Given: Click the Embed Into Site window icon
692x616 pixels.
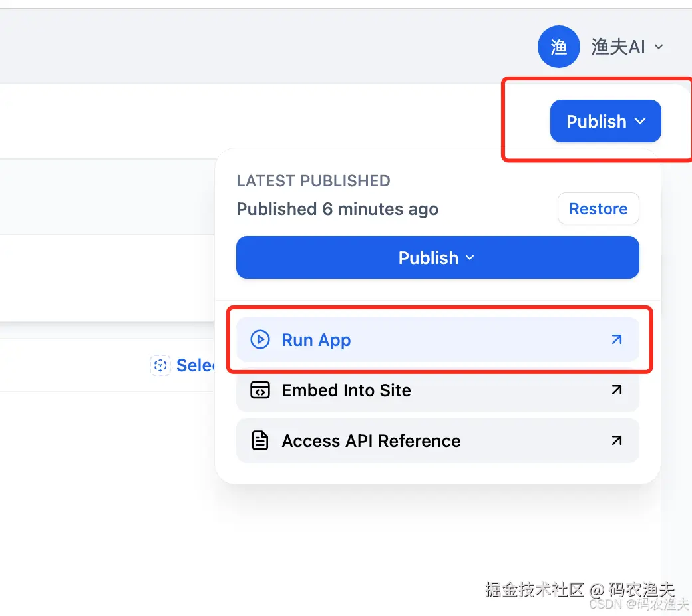Looking at the screenshot, I should (260, 390).
